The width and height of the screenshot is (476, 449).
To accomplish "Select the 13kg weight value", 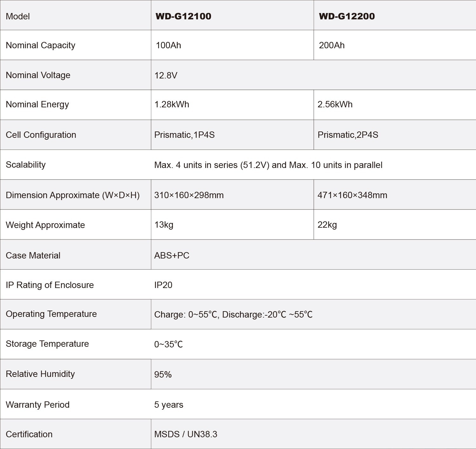I will point(164,225).
